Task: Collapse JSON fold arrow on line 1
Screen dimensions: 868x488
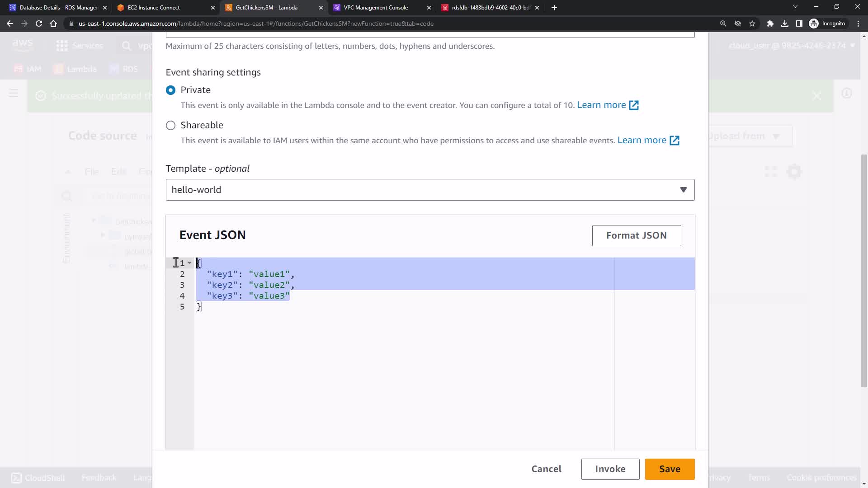Action: (189, 263)
